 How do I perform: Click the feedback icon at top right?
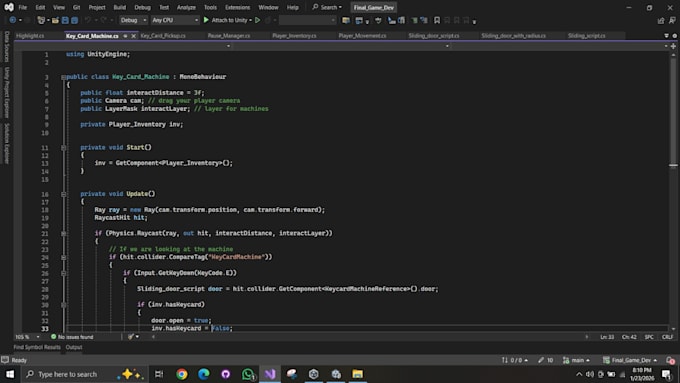coord(672,20)
